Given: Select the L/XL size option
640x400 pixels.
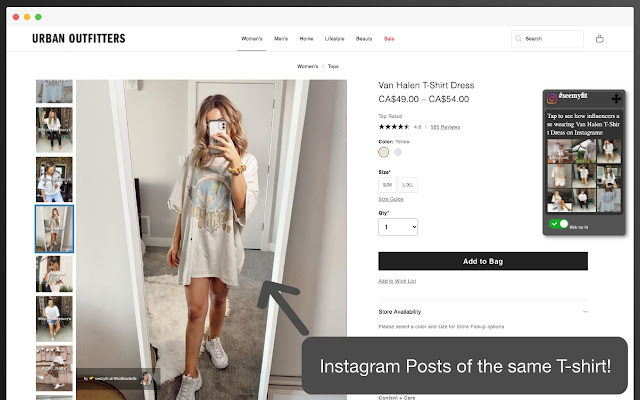Looking at the screenshot, I should pos(408,185).
